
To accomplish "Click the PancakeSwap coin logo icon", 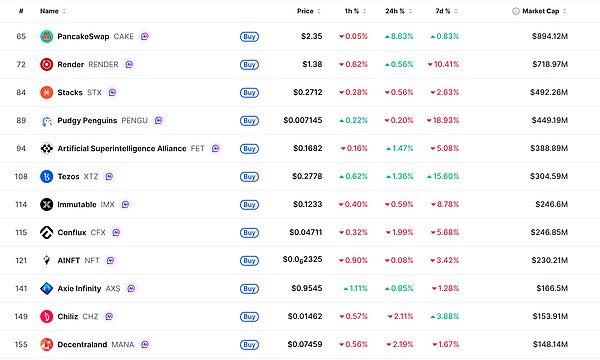I will 46,36.
